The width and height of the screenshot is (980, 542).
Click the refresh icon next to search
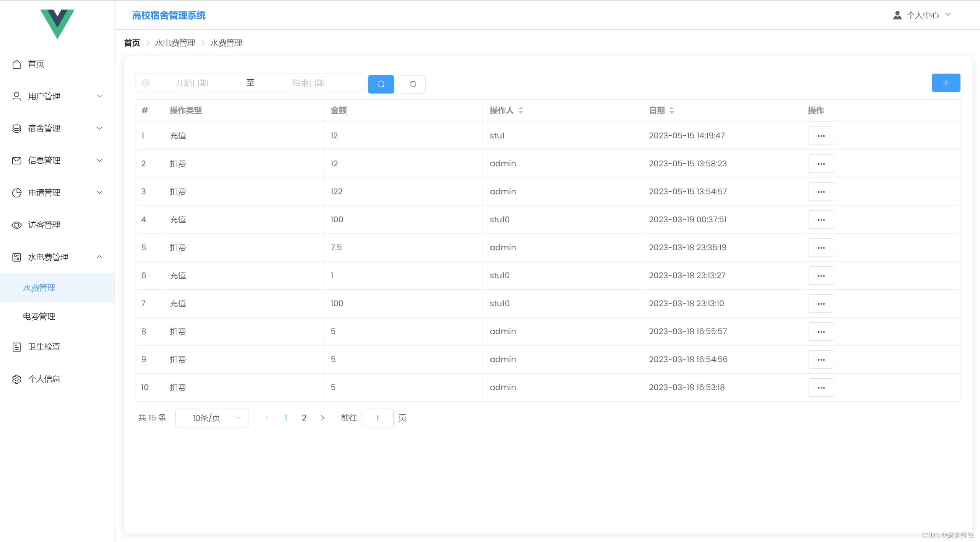412,84
